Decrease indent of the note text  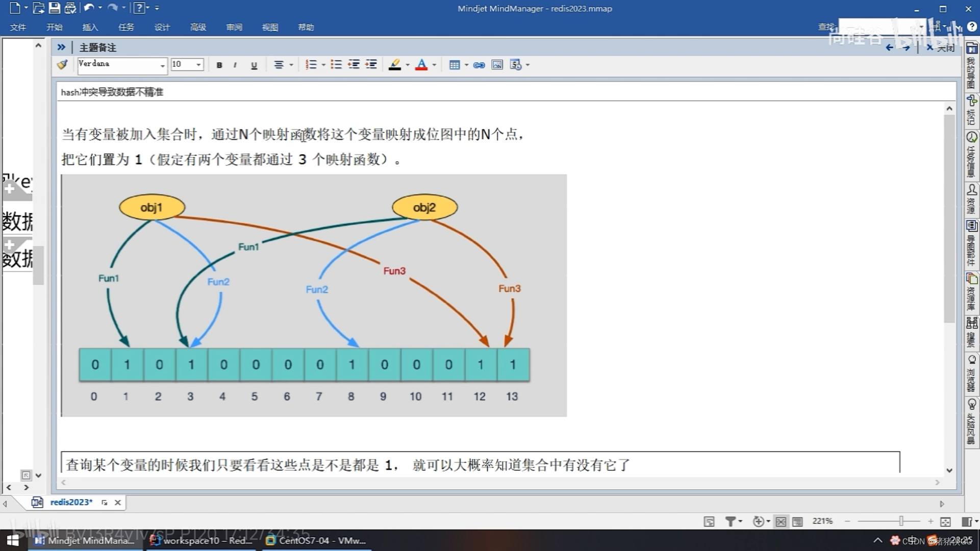pyautogui.click(x=354, y=65)
